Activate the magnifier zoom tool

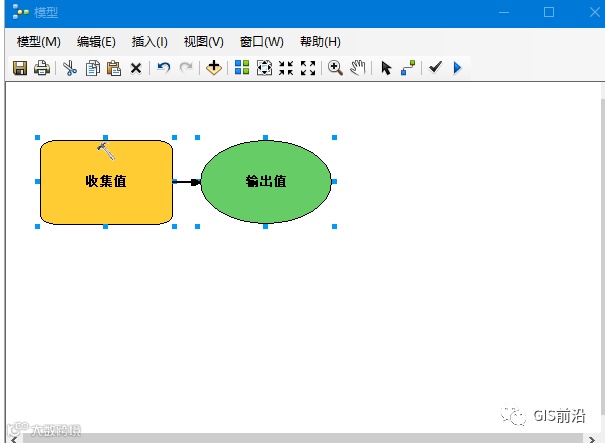[x=335, y=68]
